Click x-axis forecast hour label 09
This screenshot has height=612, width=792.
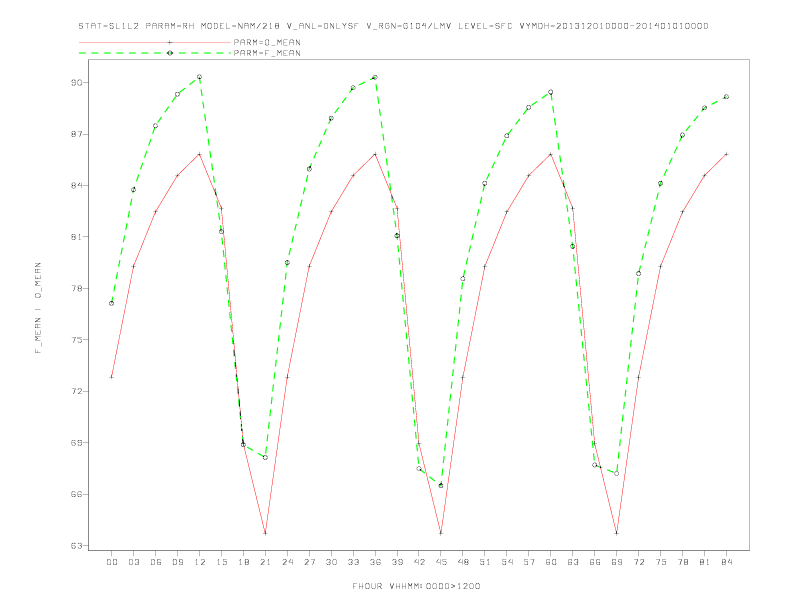[177, 562]
